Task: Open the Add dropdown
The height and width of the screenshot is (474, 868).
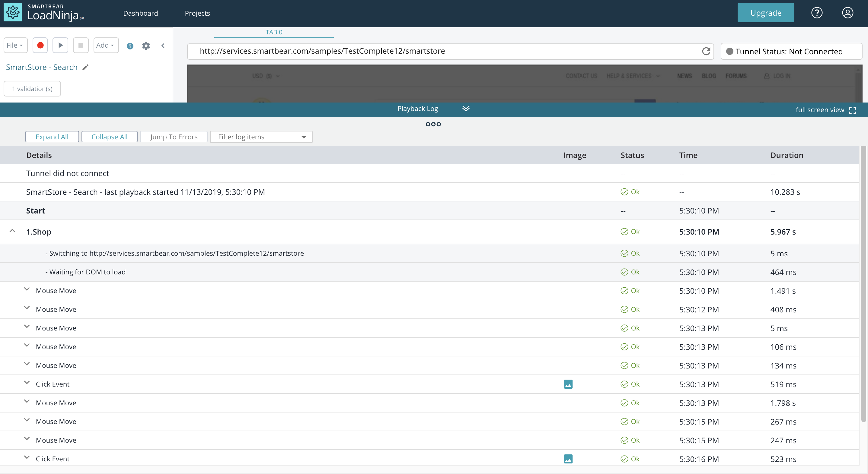Action: (x=106, y=45)
